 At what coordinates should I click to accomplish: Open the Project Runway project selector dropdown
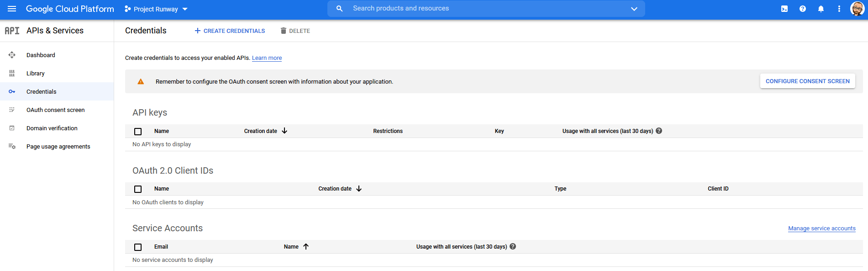click(x=156, y=9)
